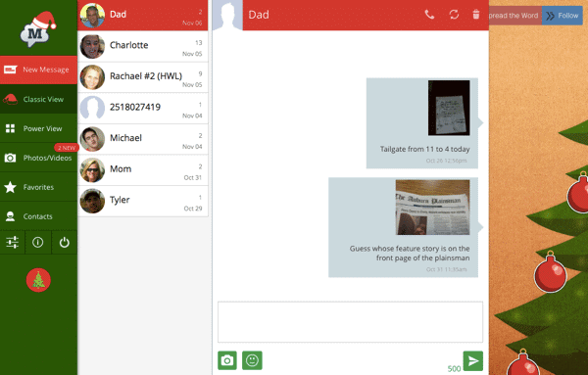Click the Photos/Videos camera icon in sidebar
Viewport: 588px width, 375px height.
[10, 158]
